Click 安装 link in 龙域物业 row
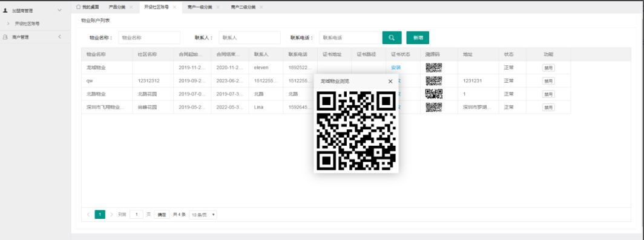The height and width of the screenshot is (240, 644). (396, 68)
